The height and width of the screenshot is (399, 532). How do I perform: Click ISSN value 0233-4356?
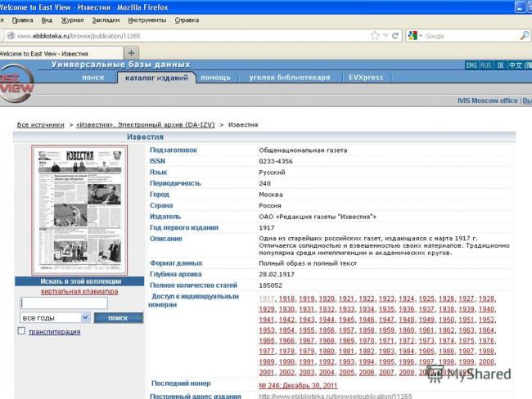[x=276, y=161]
